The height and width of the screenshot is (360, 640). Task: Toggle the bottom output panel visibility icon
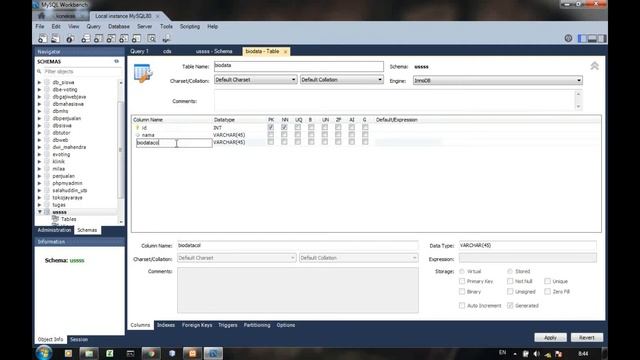coord(592,38)
